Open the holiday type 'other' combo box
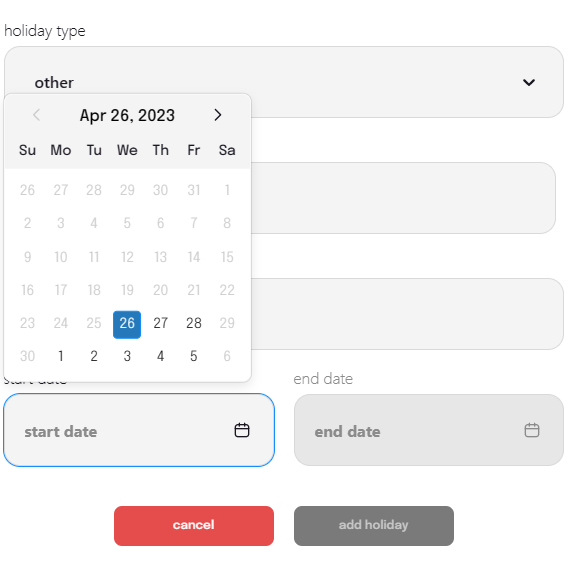 point(284,82)
